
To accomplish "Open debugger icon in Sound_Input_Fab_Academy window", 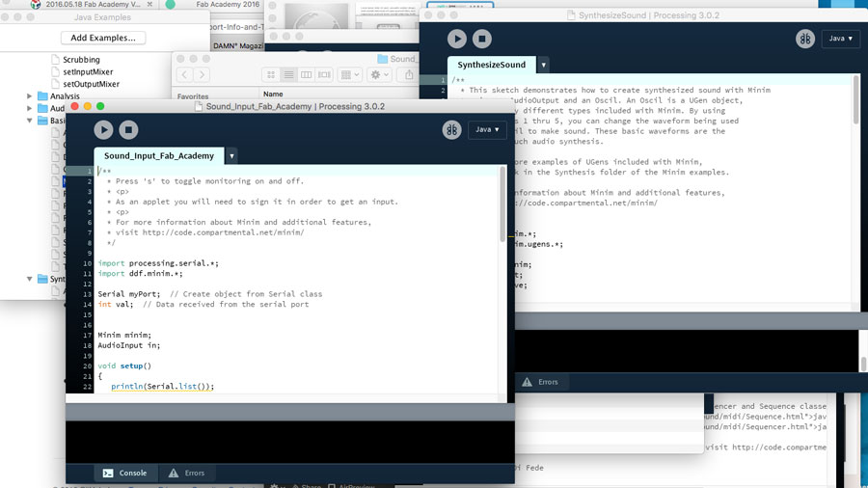I will pyautogui.click(x=451, y=130).
